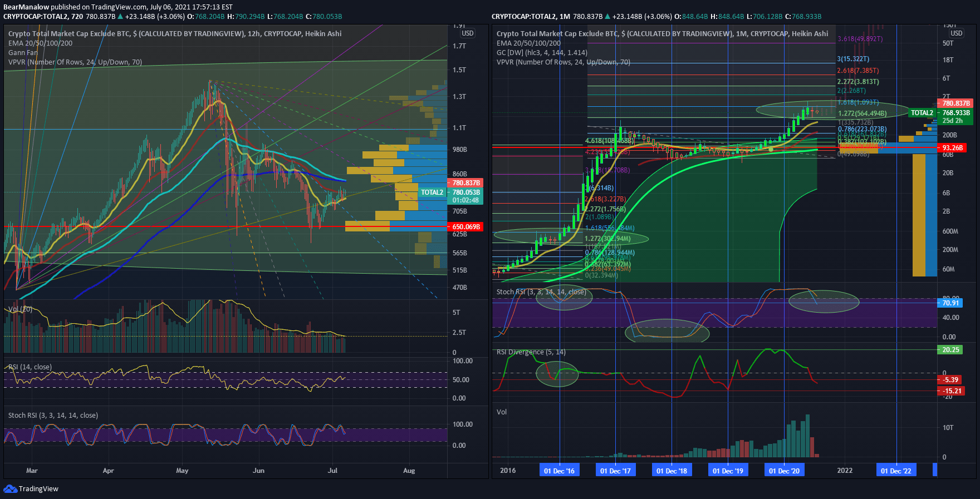Click TOTAL2 symbol tag on 12h chart

[x=432, y=192]
